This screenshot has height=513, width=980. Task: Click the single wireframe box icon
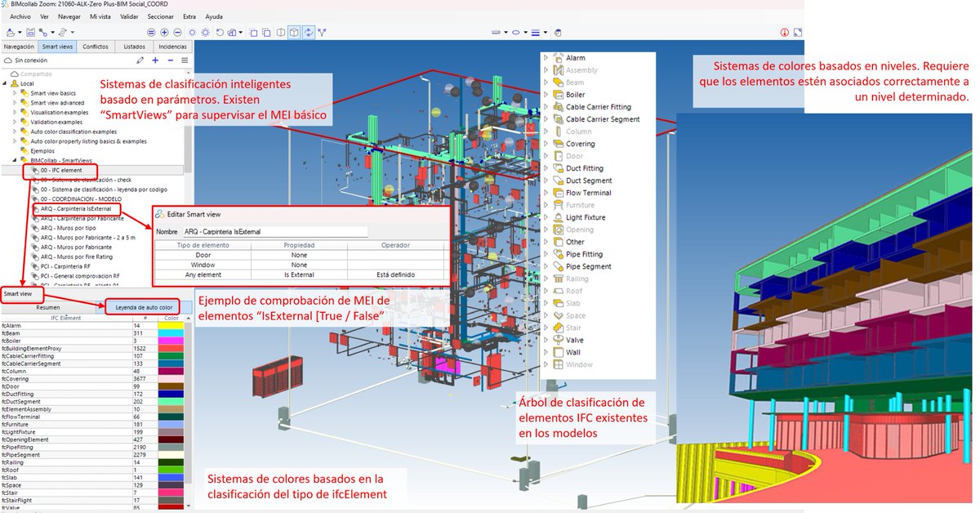coord(254,33)
